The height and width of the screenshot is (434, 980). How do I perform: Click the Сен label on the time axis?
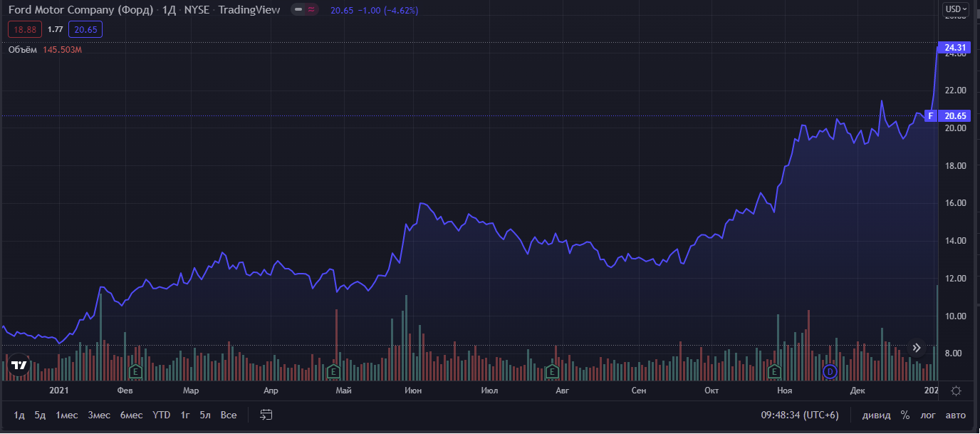pos(639,391)
